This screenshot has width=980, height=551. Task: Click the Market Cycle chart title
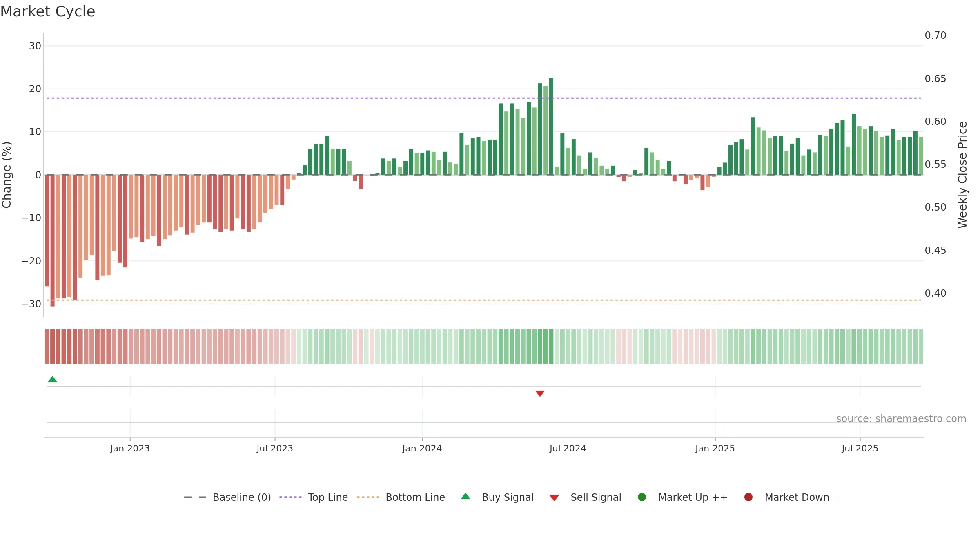click(x=48, y=11)
